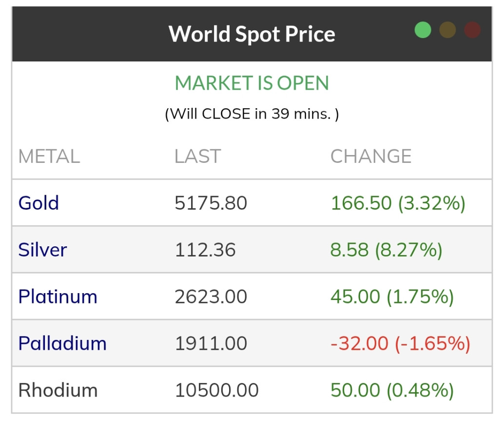This screenshot has width=504, height=439.
Task: Click Gold change value 166.50 (3.32%)
Action: pos(398,203)
